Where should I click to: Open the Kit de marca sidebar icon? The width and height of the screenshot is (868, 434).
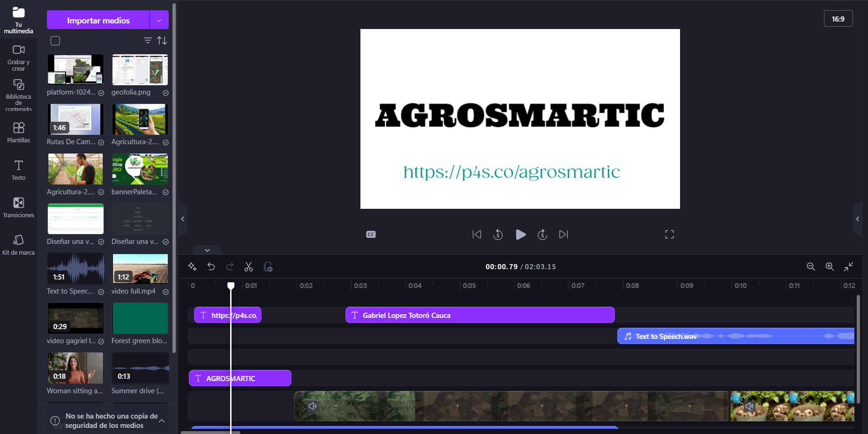pos(18,245)
